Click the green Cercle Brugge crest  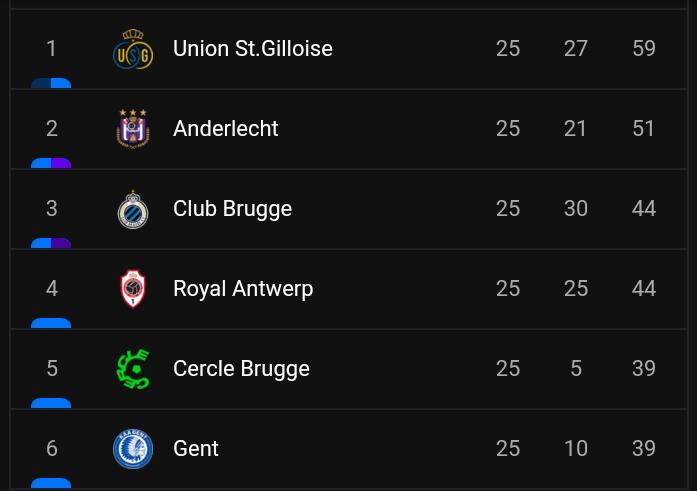pyautogui.click(x=133, y=369)
